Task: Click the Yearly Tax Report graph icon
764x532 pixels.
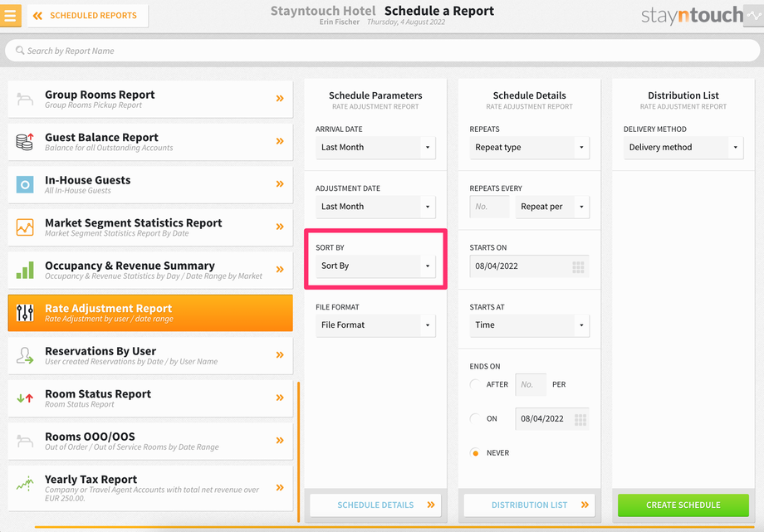Action: click(25, 484)
